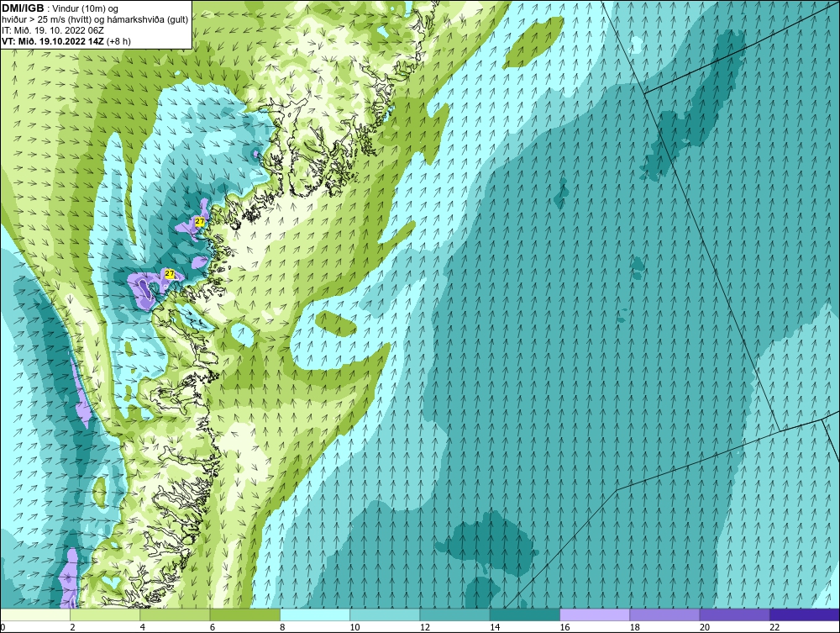
Task: Select the purple swatch between 18 and 20
Action: click(664, 615)
